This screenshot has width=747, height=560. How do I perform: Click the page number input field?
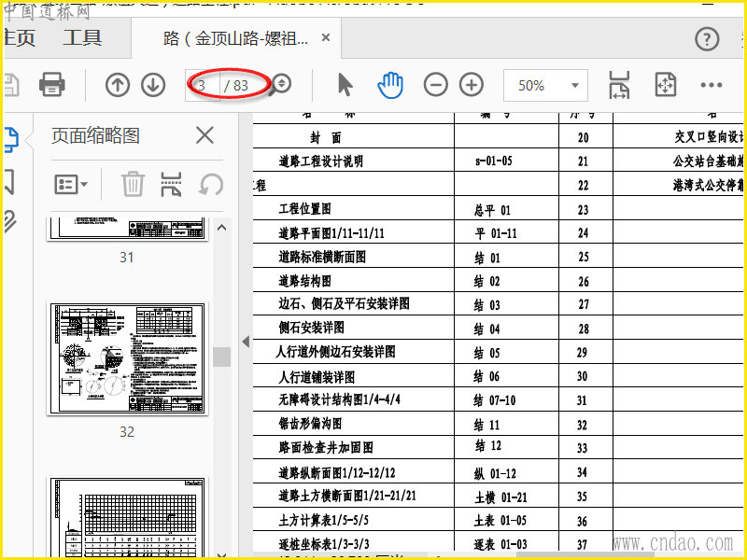click(x=203, y=85)
